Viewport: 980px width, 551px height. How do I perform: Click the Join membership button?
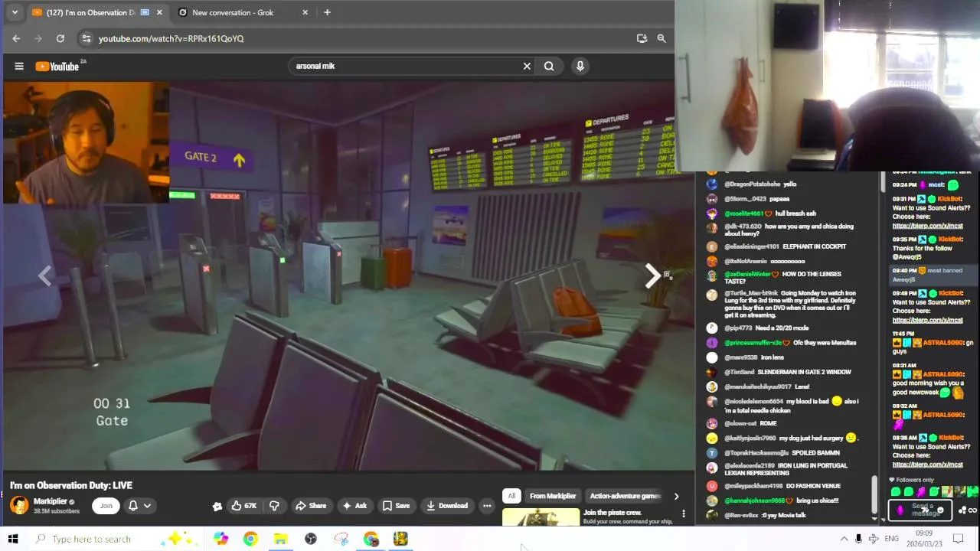click(106, 505)
